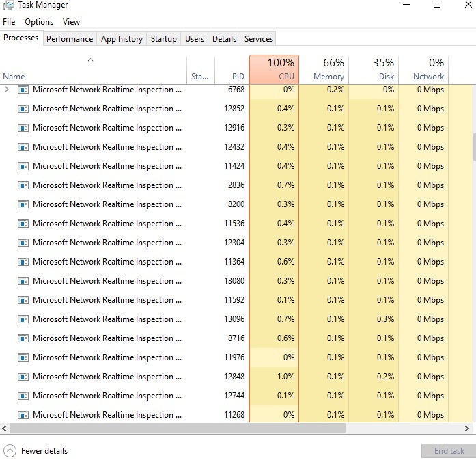Click the PID value 11976

pos(234,357)
